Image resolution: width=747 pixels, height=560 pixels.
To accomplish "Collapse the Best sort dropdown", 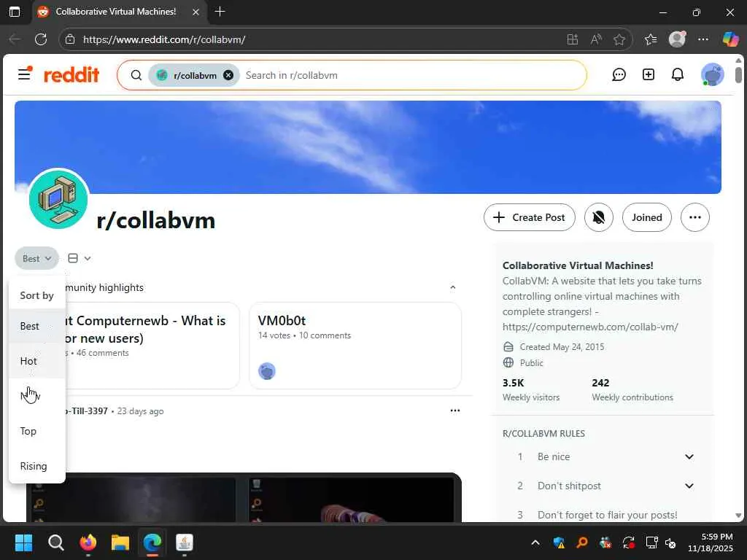I will click(x=36, y=259).
